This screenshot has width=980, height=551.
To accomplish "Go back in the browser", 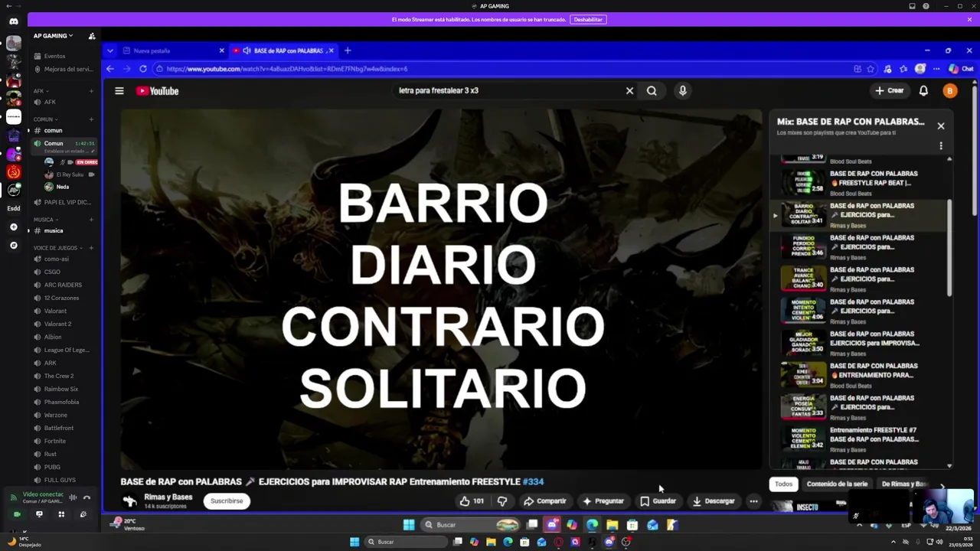I will [x=110, y=69].
